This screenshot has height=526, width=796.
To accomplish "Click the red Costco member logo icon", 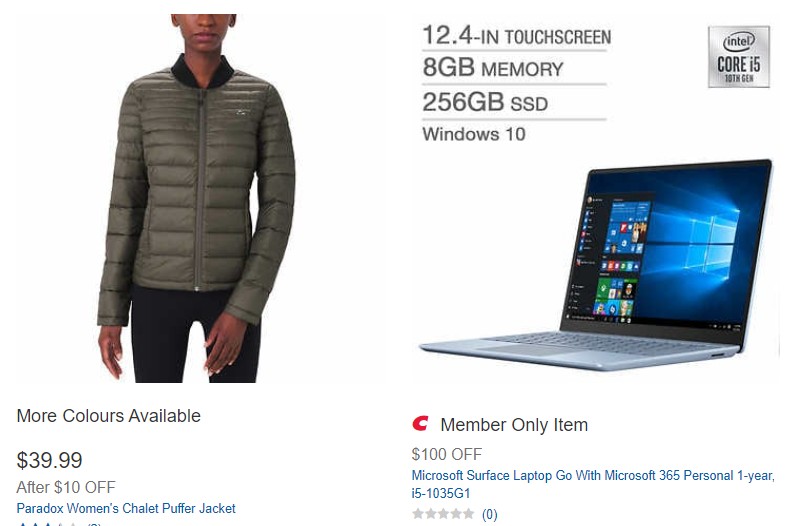I will click(420, 423).
